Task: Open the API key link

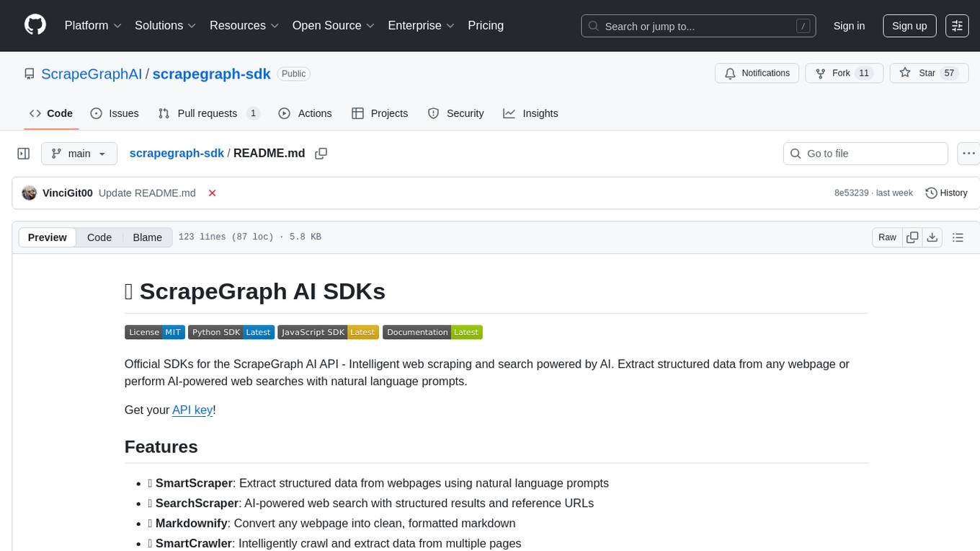Action: point(192,410)
